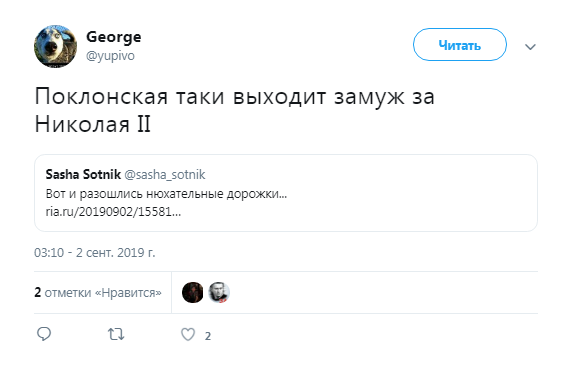Viewport: 565px width, 367px height.
Task: Click the Читать follow button
Action: (460, 45)
